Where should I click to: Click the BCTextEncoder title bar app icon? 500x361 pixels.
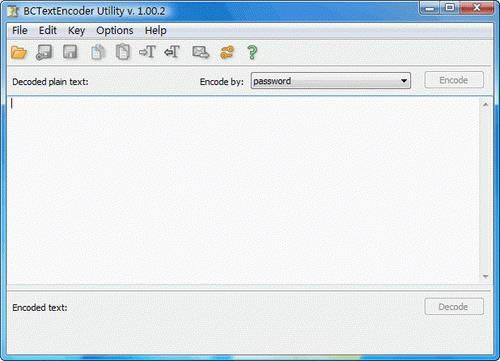point(13,11)
